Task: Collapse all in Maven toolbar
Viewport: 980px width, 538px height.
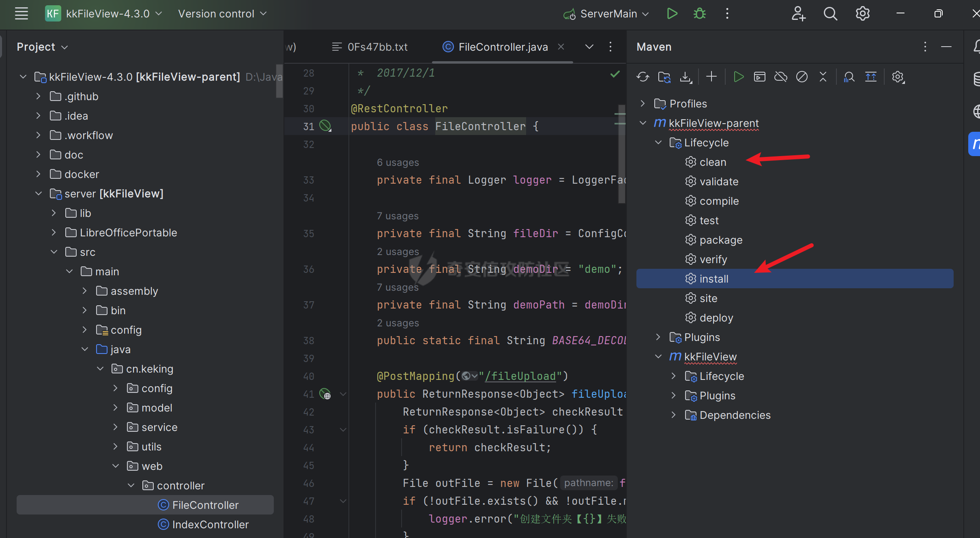Action: pos(823,77)
